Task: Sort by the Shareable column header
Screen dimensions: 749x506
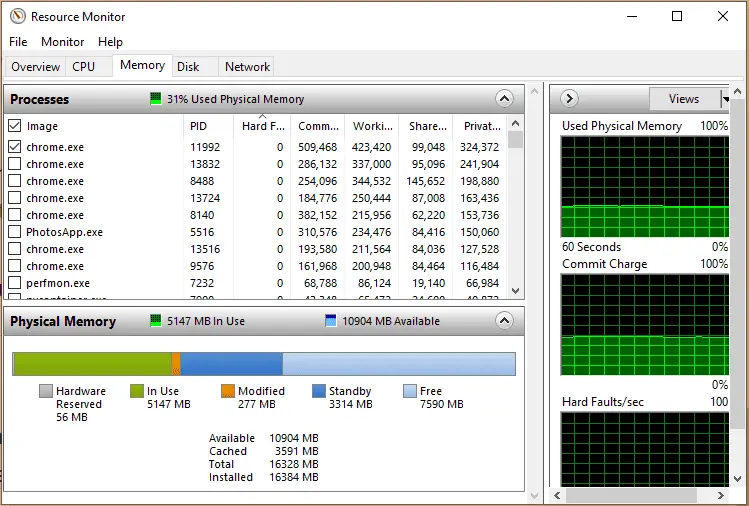Action: [427, 126]
